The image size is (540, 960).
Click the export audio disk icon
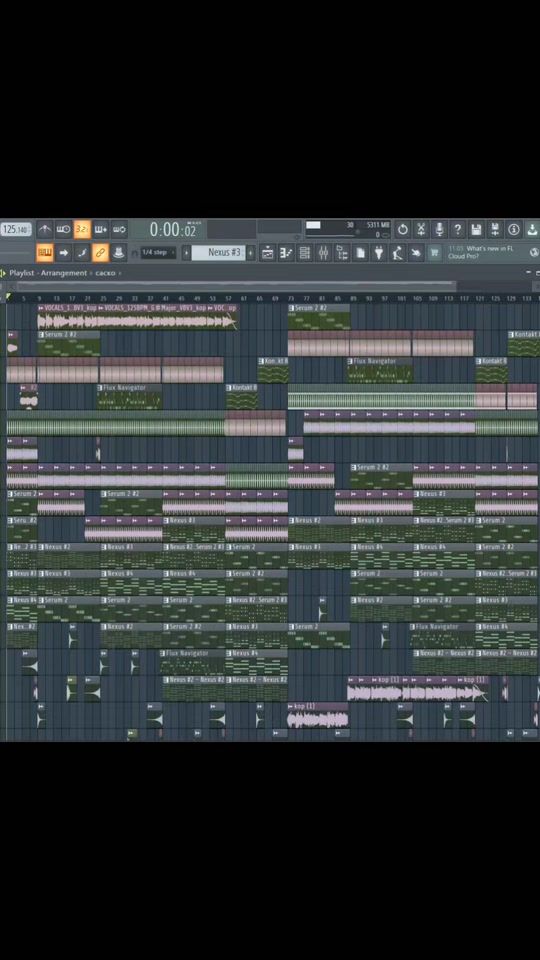495,230
